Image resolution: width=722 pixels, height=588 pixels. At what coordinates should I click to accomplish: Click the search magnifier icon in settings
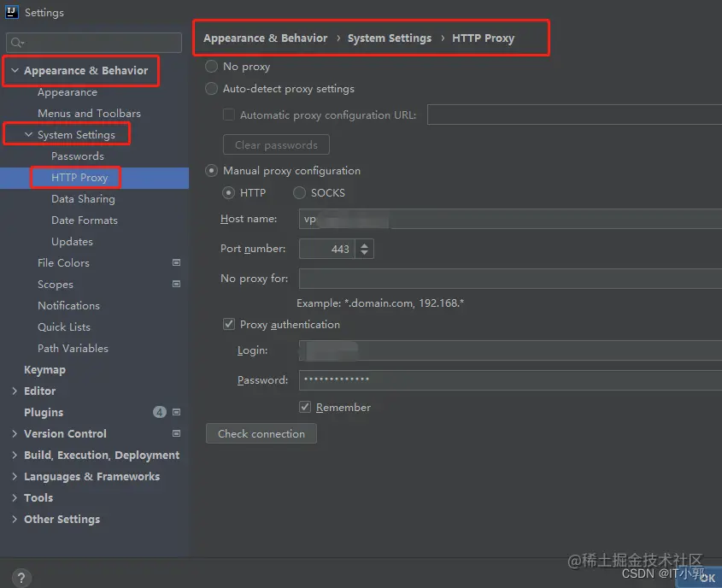(15, 43)
